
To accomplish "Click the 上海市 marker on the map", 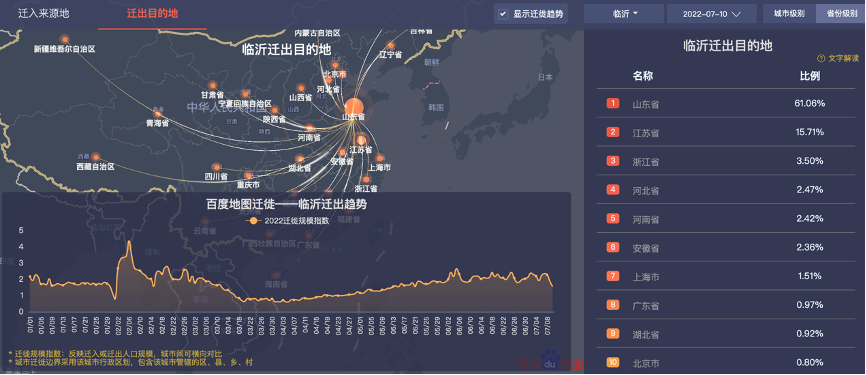I will click(x=379, y=158).
